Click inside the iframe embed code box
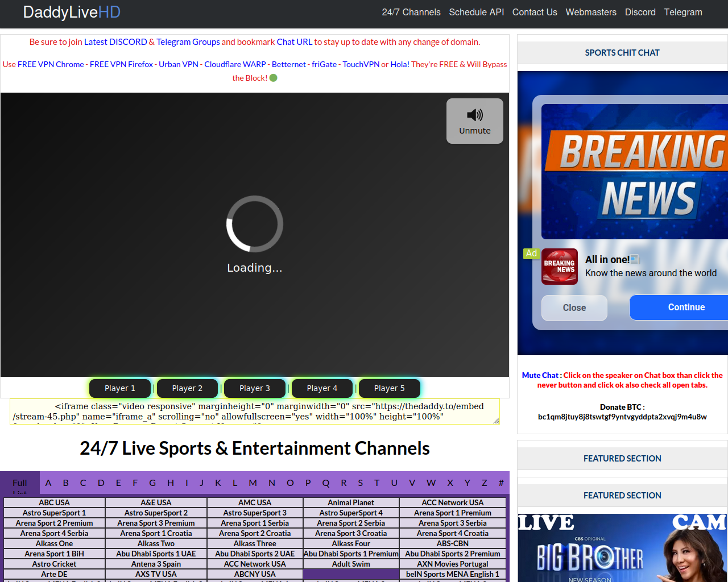This screenshot has width=728, height=582. click(255, 411)
